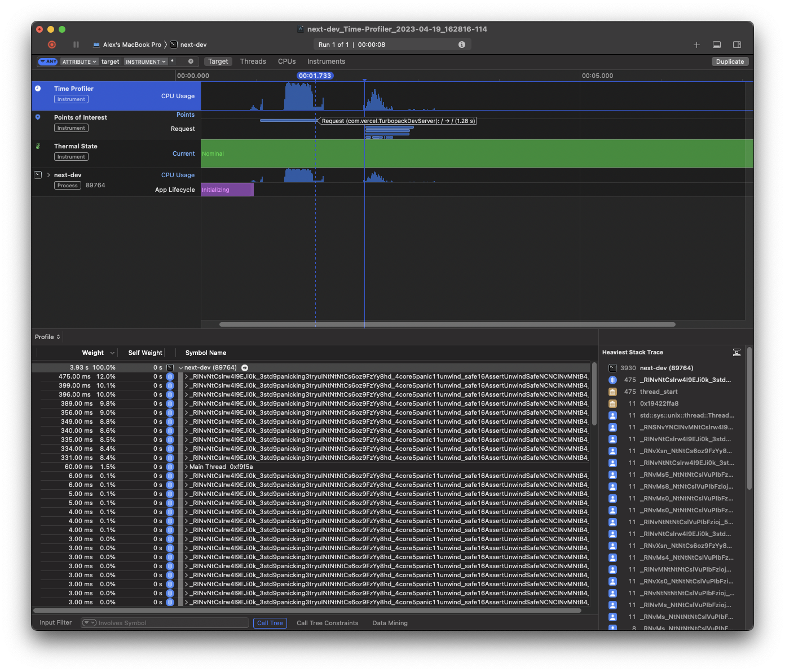Click the Time Profiler instrument icon
785x672 pixels.
coord(38,89)
